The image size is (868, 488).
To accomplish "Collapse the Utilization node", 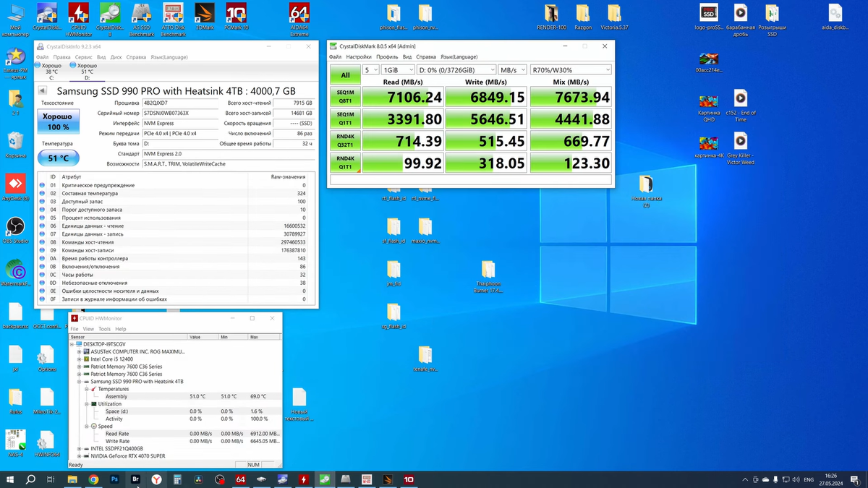I will point(86,404).
